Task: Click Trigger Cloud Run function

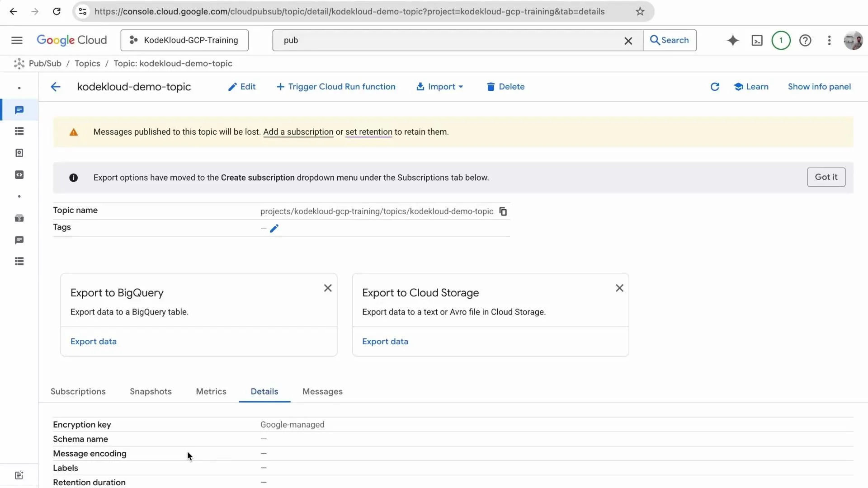Action: tap(336, 87)
